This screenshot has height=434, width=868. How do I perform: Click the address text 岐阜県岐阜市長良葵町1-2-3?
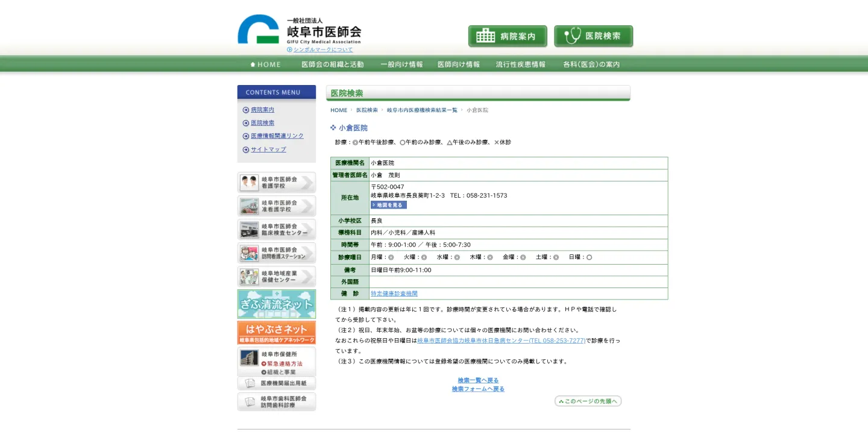[x=408, y=195]
